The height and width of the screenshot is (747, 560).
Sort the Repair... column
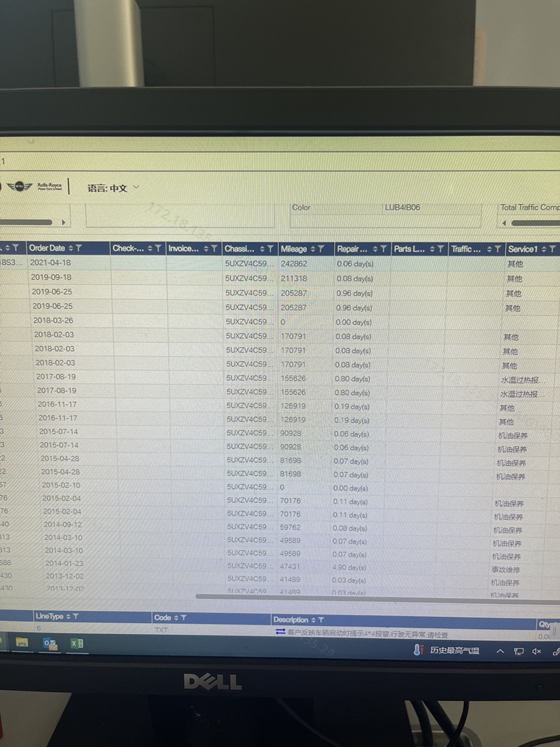click(x=375, y=249)
